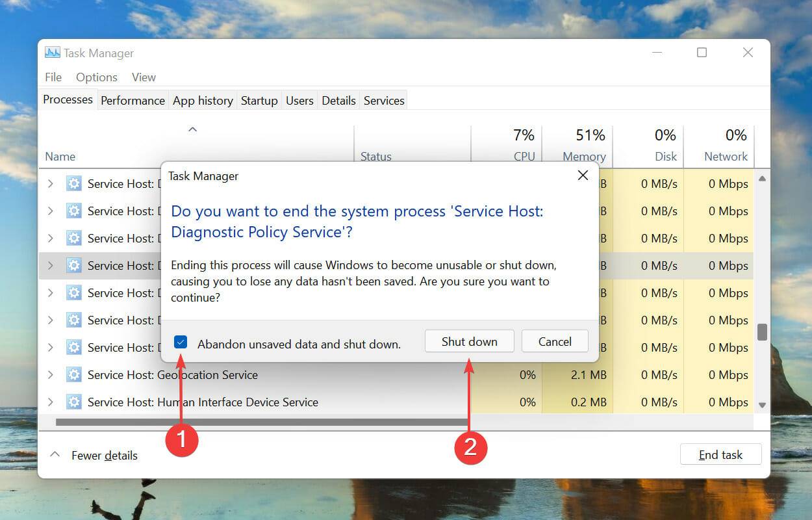The height and width of the screenshot is (520, 812).
Task: Expand Service Host: Geolocation Service
Action: click(x=51, y=375)
